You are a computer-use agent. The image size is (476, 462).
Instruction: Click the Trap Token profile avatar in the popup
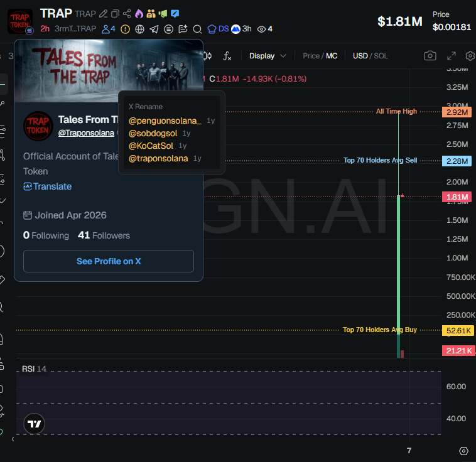click(38, 126)
